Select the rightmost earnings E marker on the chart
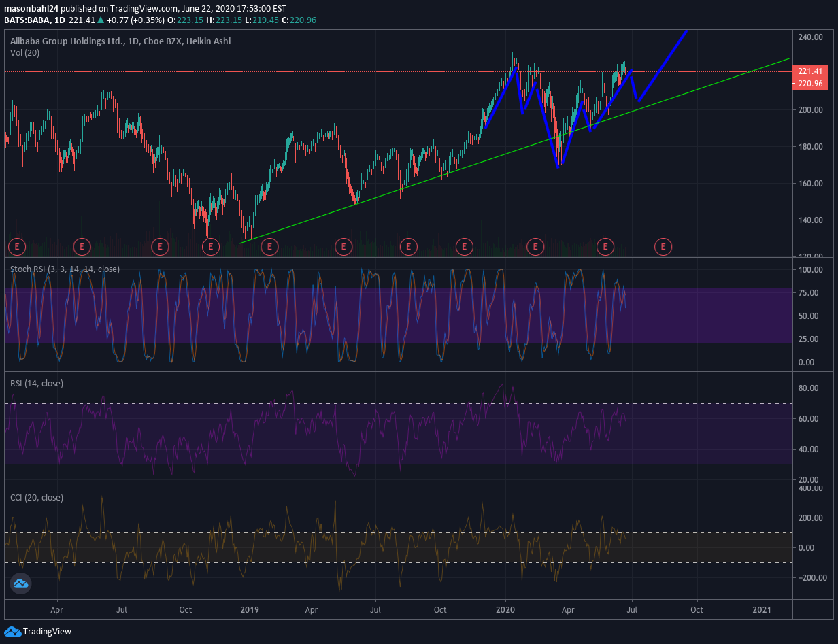Viewport: 838px width, 644px height. (663, 246)
